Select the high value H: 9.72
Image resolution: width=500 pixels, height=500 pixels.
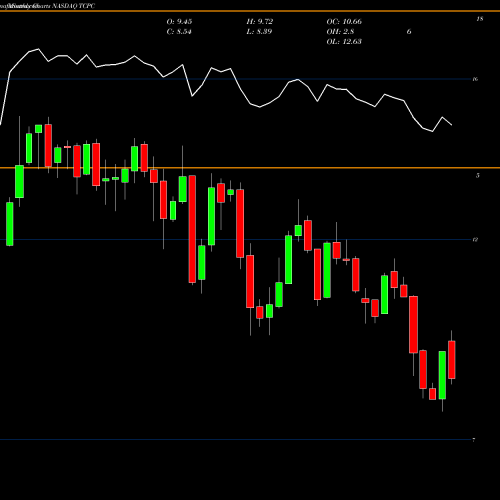pos(260,22)
